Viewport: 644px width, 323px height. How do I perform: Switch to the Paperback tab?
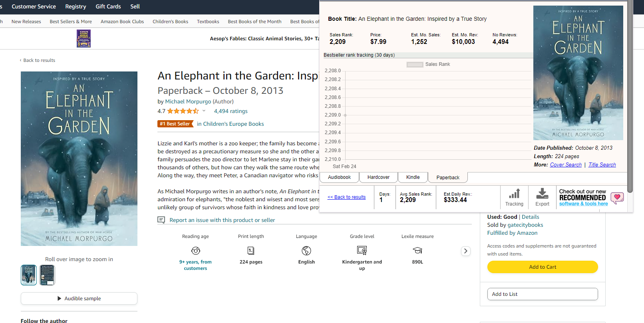click(x=448, y=177)
